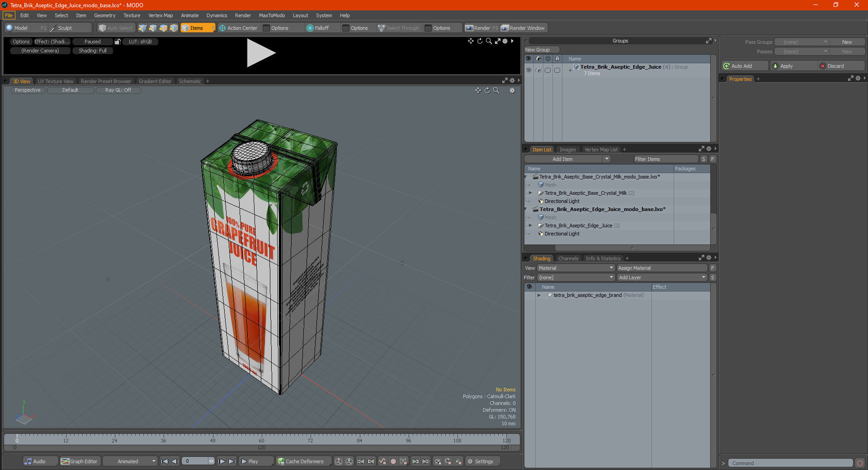Click the Render F9 button

481,28
